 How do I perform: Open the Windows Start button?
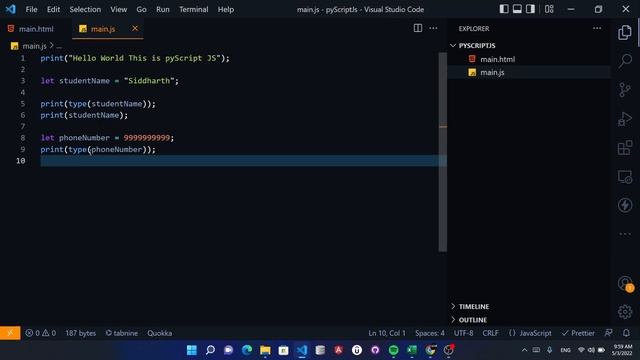coord(191,350)
